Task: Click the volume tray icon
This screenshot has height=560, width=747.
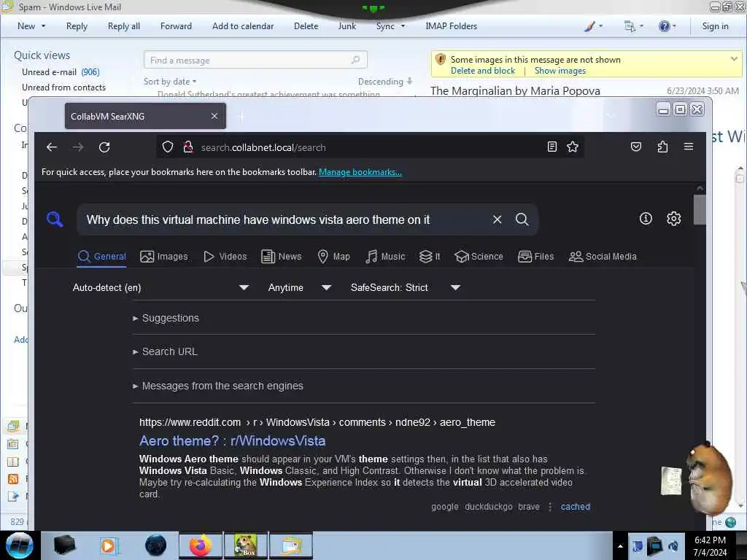Action: 673,546
